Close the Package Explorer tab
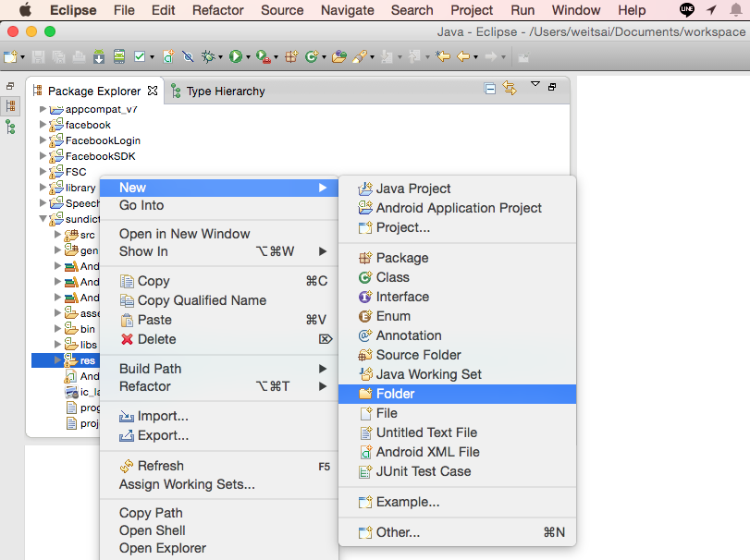 153,91
